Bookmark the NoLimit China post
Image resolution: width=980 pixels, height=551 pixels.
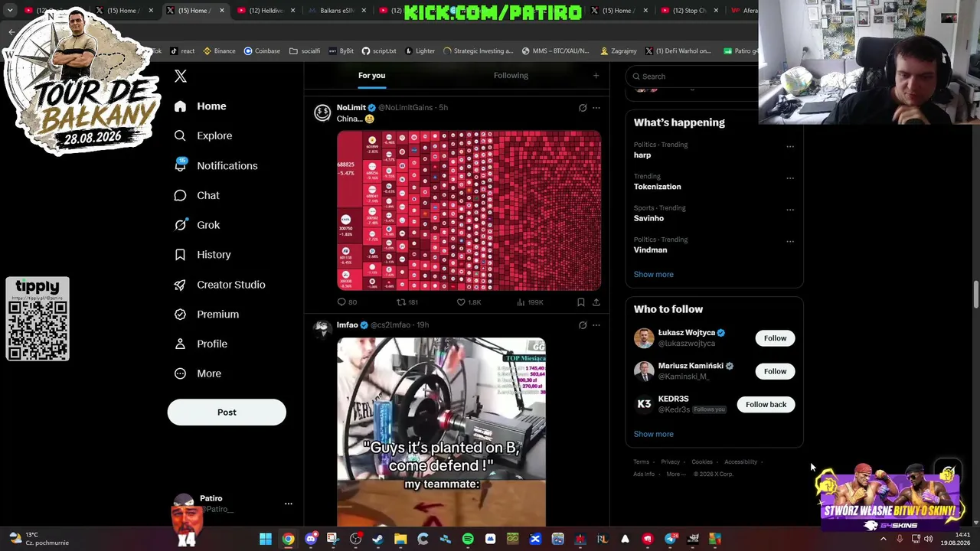[x=581, y=302]
